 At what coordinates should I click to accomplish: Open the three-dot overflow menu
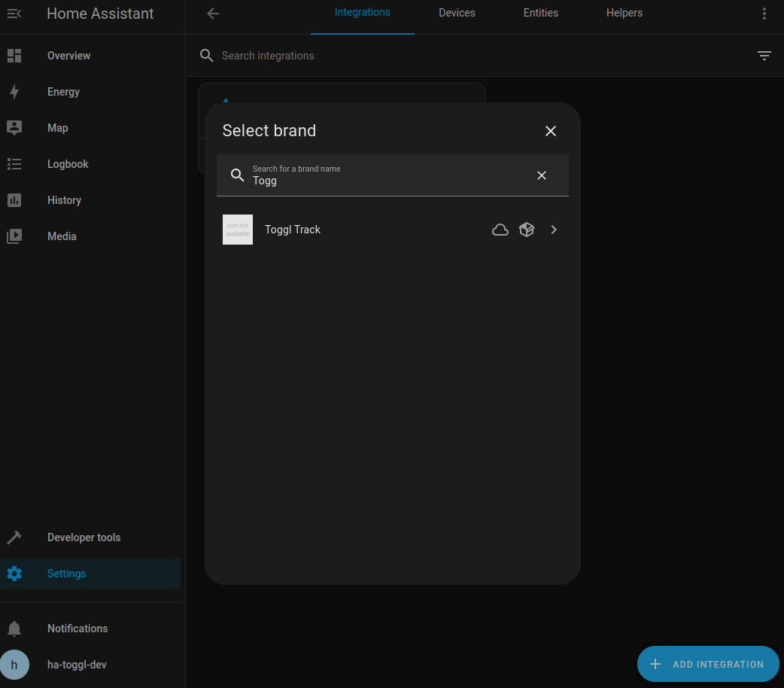[764, 14]
